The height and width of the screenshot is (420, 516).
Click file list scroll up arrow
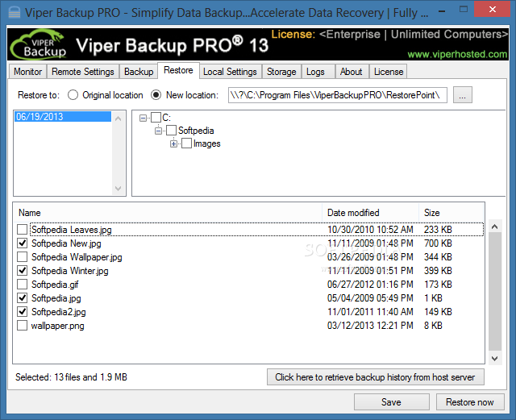click(494, 227)
